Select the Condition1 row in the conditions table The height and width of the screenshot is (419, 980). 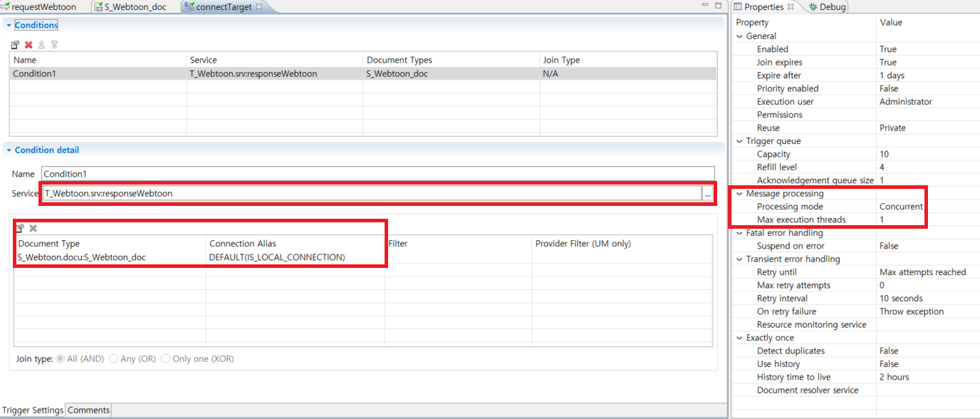(x=363, y=73)
